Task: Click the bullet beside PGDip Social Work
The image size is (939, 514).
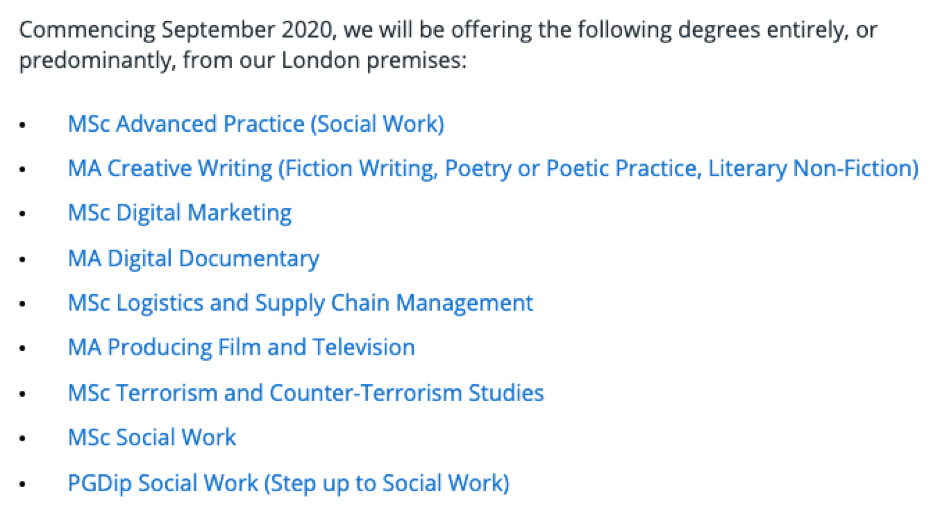Action: (x=23, y=486)
